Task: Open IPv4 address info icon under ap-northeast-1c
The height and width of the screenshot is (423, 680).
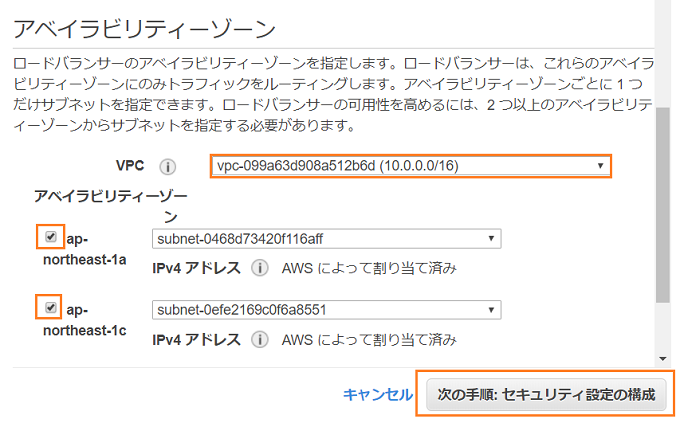Action: 260,340
